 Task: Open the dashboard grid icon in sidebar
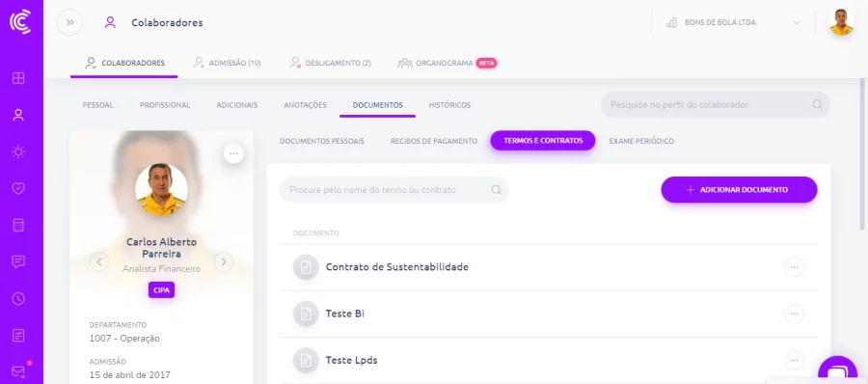click(x=18, y=78)
